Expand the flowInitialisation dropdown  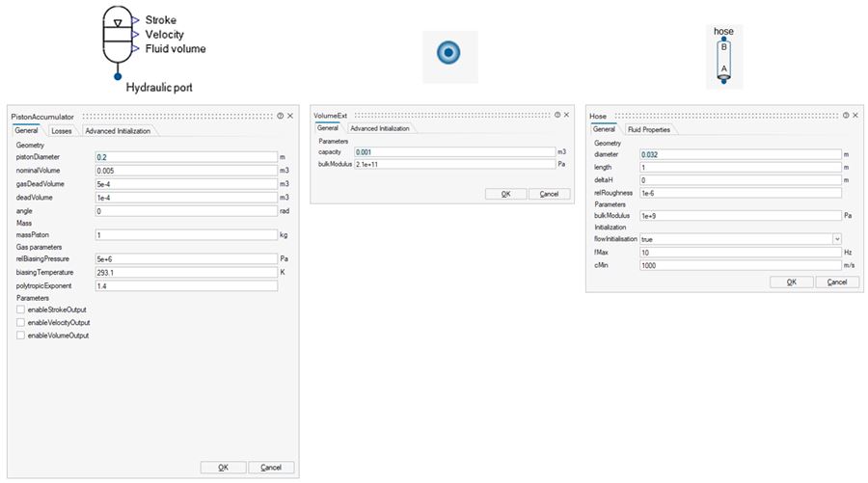pos(836,239)
